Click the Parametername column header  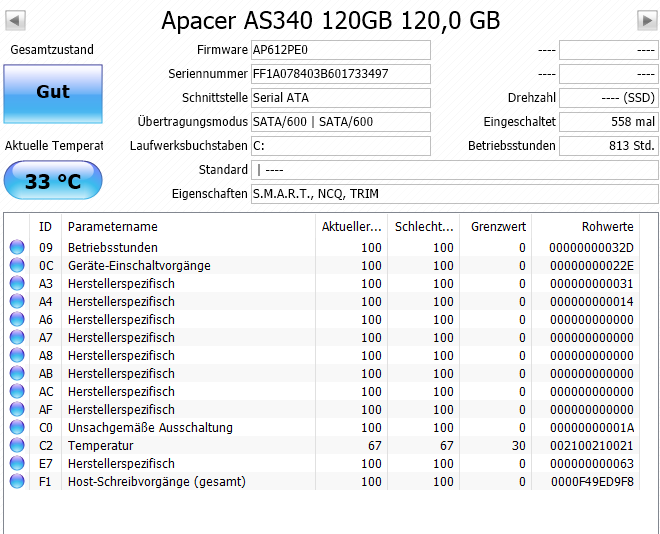click(x=188, y=226)
